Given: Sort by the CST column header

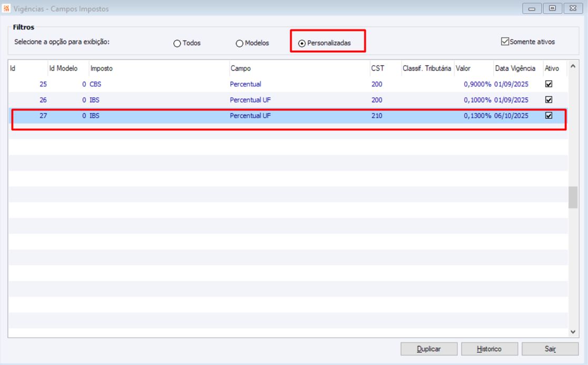Looking at the screenshot, I should tap(386, 69).
